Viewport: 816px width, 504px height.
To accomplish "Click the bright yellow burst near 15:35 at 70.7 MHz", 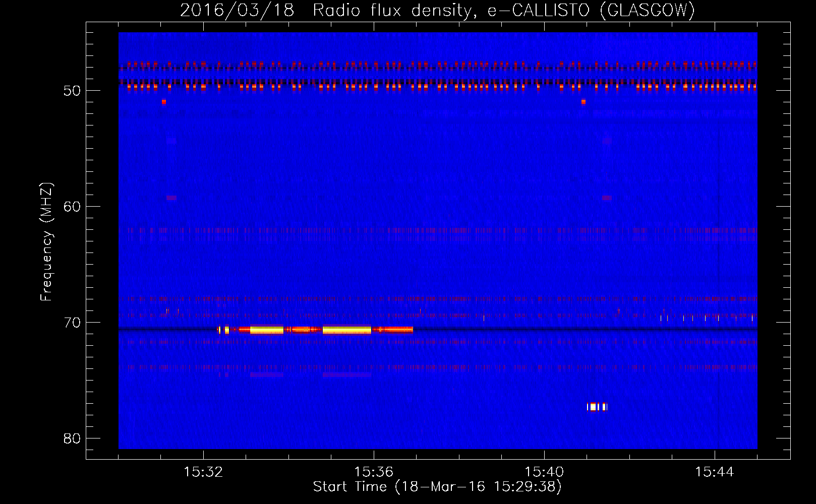I will 347,330.
